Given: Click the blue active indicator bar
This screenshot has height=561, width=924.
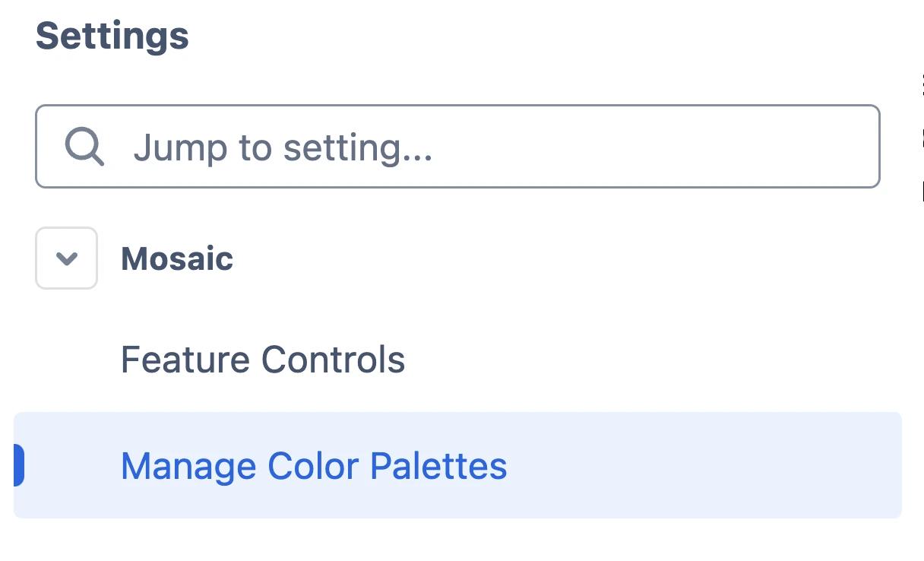Looking at the screenshot, I should [19, 465].
